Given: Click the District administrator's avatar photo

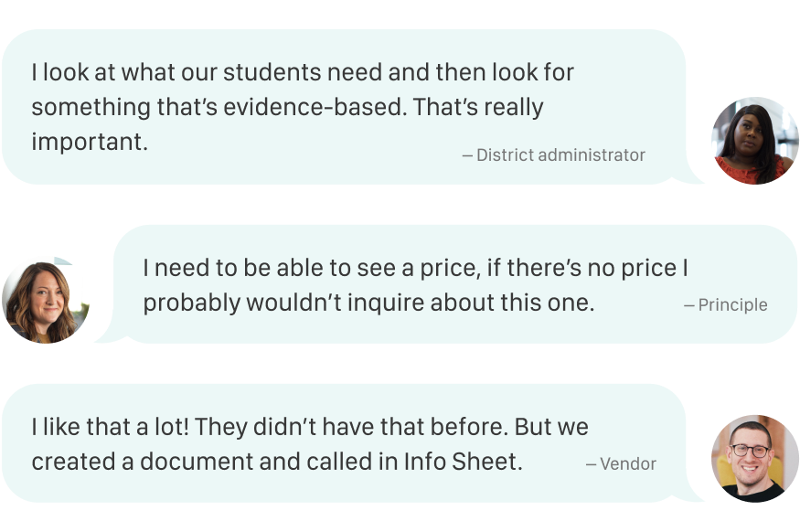Looking at the screenshot, I should point(754,141).
